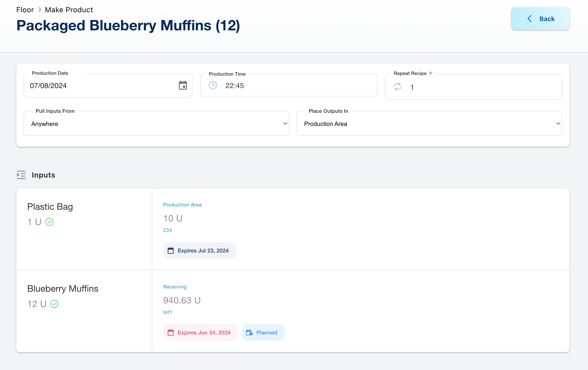Click the green checkmark next to Plastic Bag quantity
Image resolution: width=588 pixels, height=370 pixels.
(x=50, y=222)
